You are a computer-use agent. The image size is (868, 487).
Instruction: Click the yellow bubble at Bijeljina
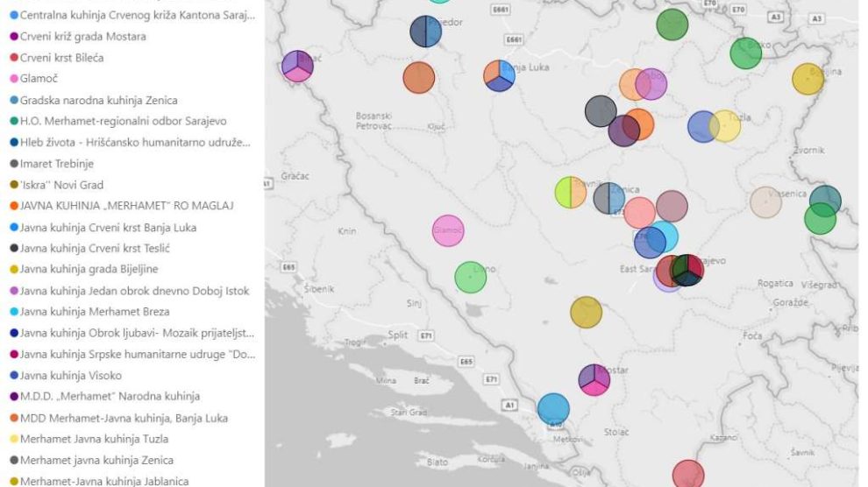click(x=808, y=79)
